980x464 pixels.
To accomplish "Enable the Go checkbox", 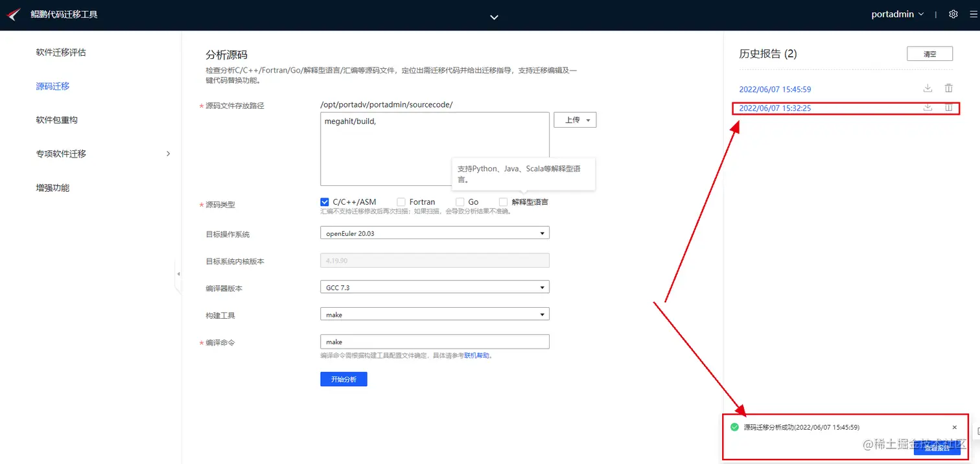I will 460,202.
